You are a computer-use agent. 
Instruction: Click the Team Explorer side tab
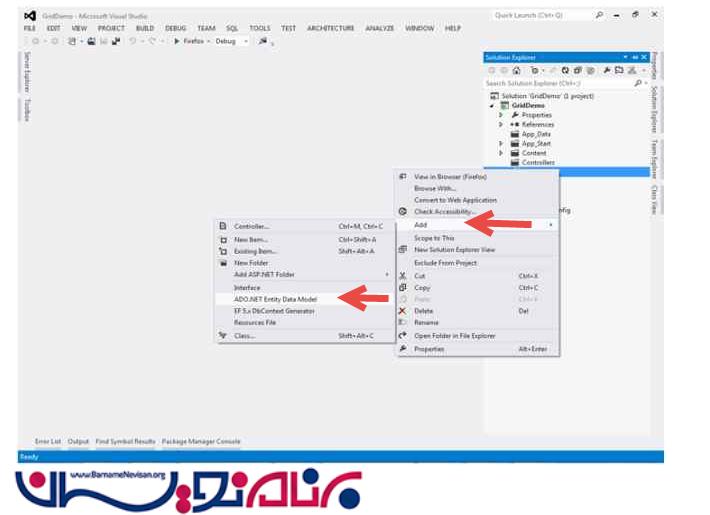pos(654,159)
